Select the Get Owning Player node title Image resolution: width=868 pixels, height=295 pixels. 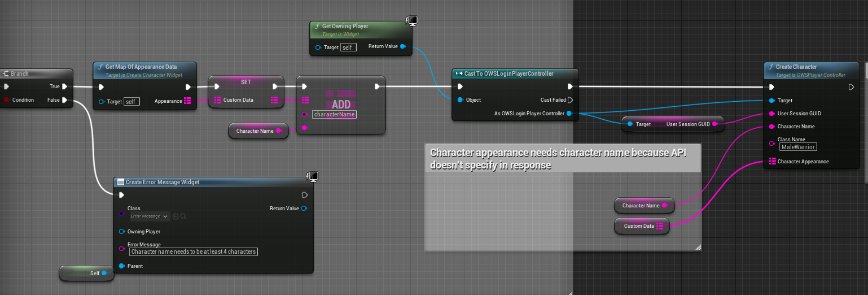345,26
